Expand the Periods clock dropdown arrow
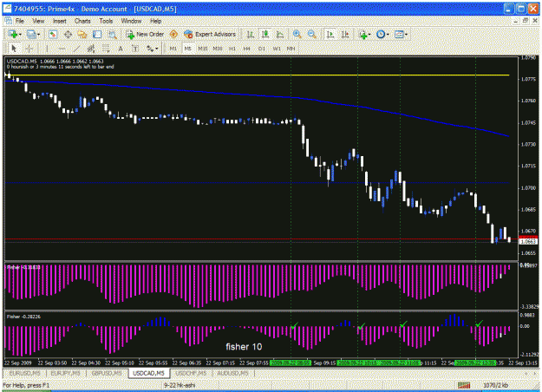542x392 pixels. coord(388,35)
